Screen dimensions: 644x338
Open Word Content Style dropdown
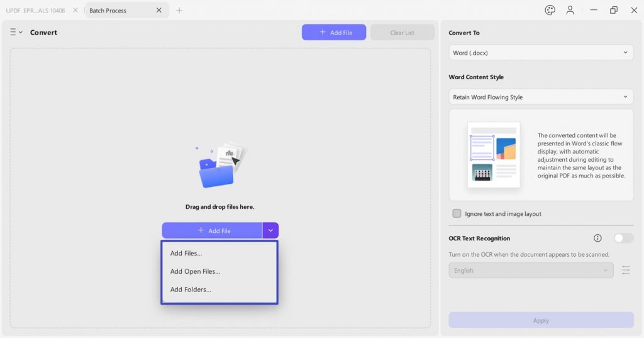click(x=541, y=97)
